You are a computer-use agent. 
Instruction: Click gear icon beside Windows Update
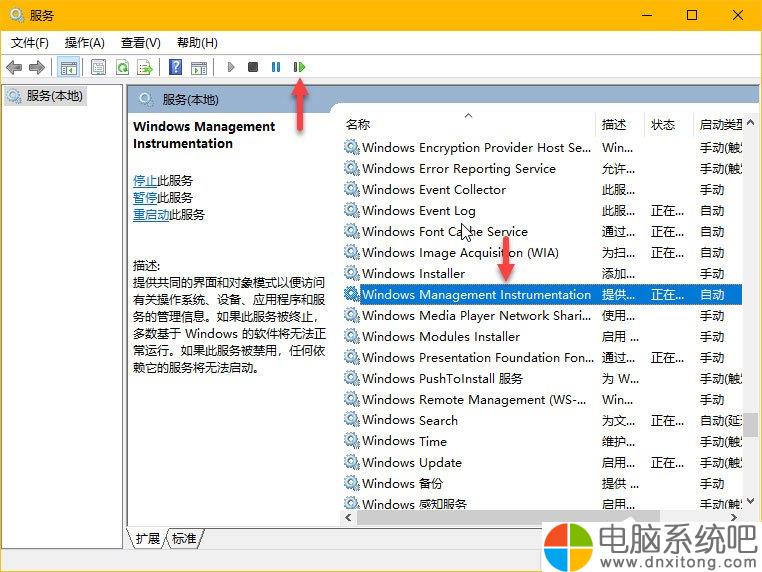351,462
